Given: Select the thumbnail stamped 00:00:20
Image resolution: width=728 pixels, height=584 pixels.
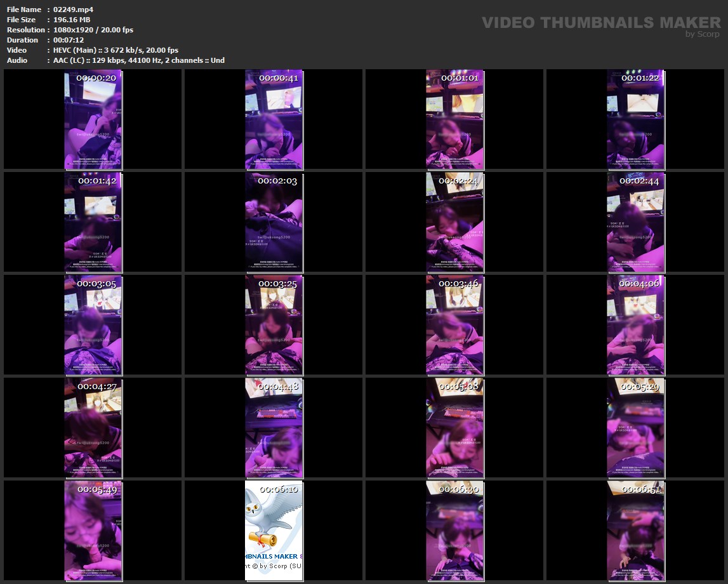Looking at the screenshot, I should 93,119.
